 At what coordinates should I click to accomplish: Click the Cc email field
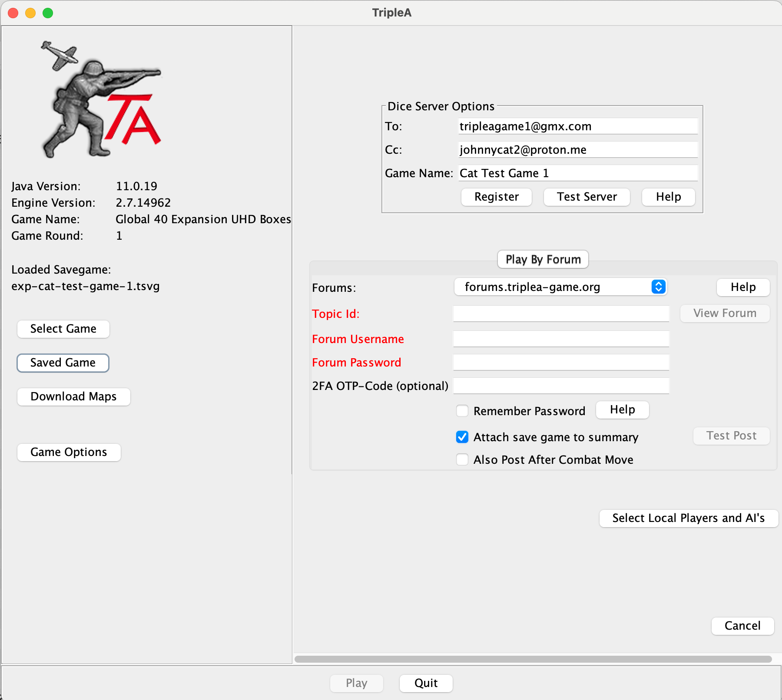[578, 150]
